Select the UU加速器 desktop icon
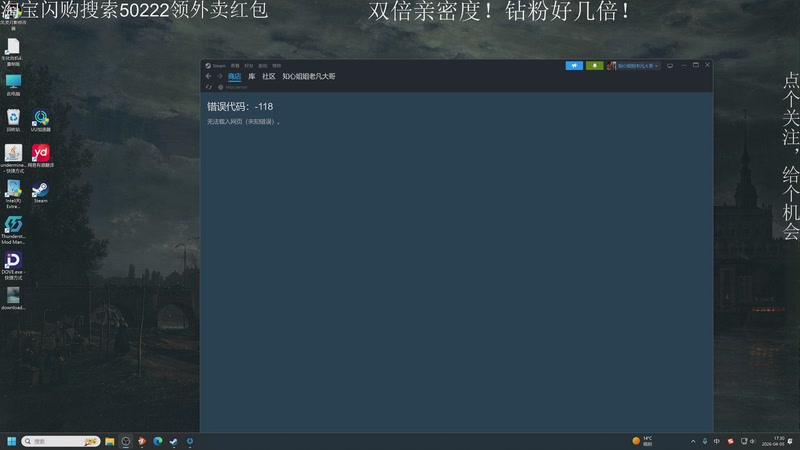800x450 pixels. point(40,121)
